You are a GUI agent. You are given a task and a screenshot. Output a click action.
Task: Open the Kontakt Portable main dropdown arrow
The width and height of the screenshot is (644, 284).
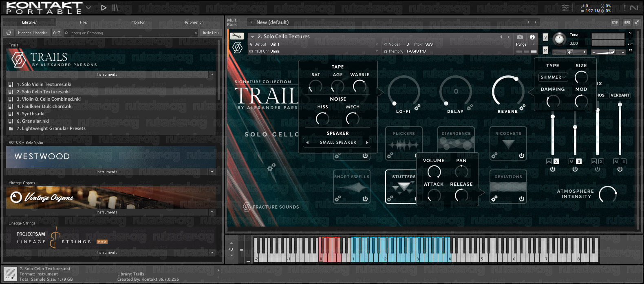point(89,8)
